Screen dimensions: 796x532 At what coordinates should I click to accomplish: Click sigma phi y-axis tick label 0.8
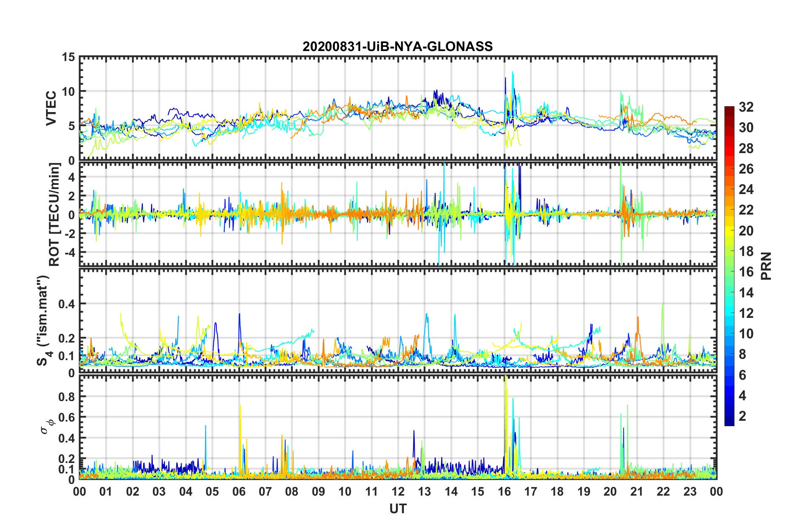click(x=67, y=396)
